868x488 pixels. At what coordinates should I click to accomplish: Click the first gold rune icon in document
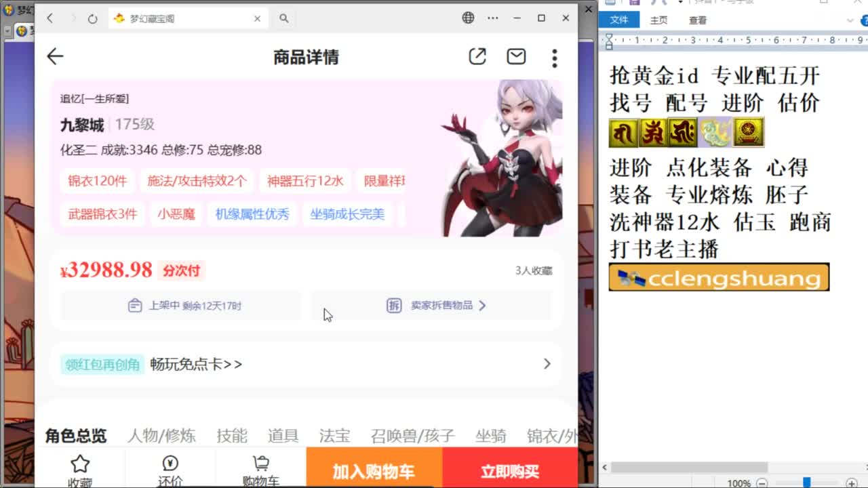coord(623,132)
